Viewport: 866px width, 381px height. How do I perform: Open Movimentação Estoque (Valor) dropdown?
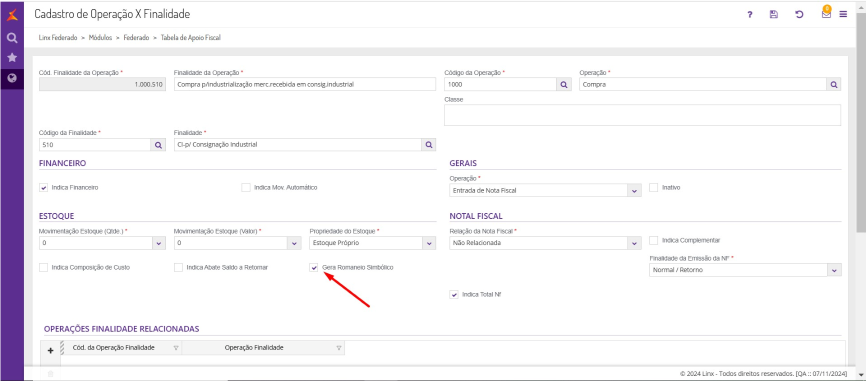pos(294,243)
